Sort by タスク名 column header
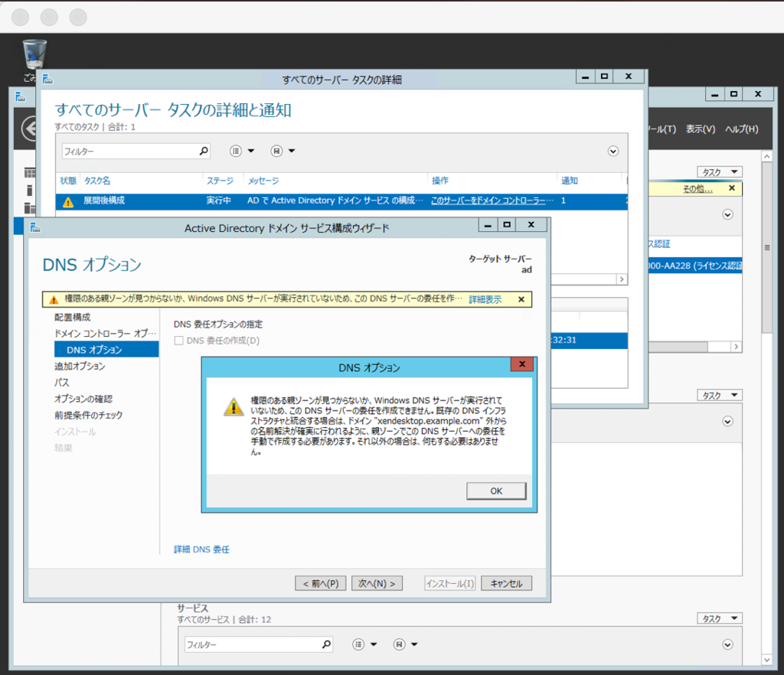The height and width of the screenshot is (675, 784). [x=97, y=181]
